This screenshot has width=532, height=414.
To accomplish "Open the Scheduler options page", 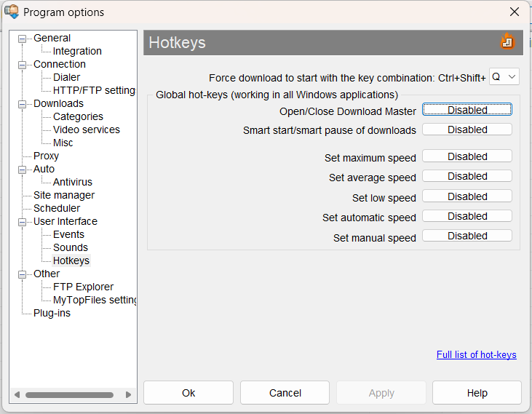I will coord(57,208).
